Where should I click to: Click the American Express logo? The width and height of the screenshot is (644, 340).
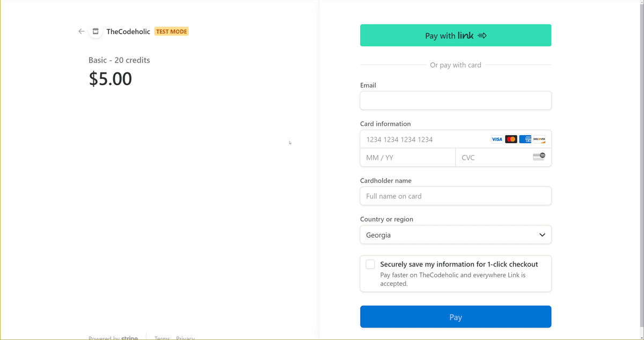pyautogui.click(x=525, y=139)
